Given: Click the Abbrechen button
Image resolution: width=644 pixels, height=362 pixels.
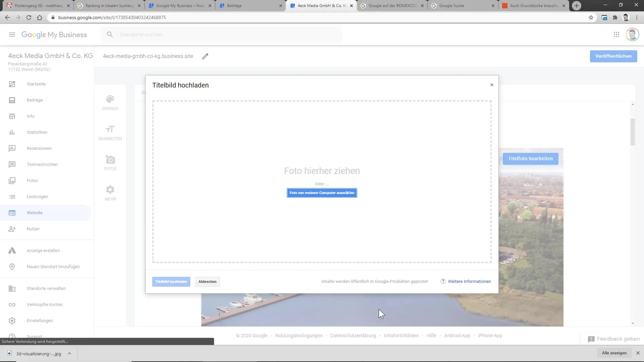Looking at the screenshot, I should coord(207,282).
